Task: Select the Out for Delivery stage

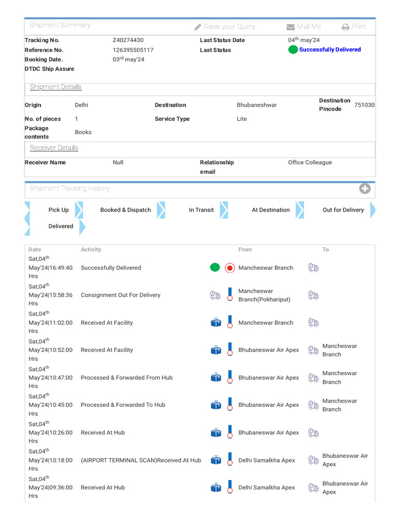Action: coord(343,210)
